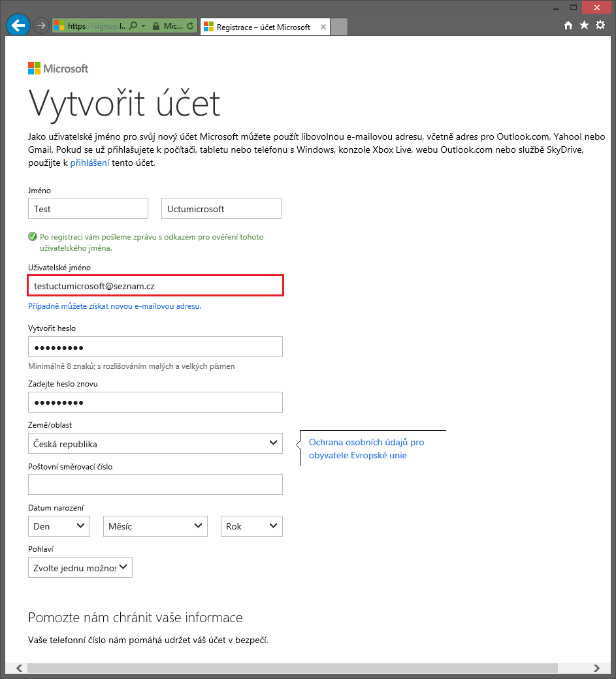Open a new browser tab
This screenshot has width=616, height=679.
338,27
